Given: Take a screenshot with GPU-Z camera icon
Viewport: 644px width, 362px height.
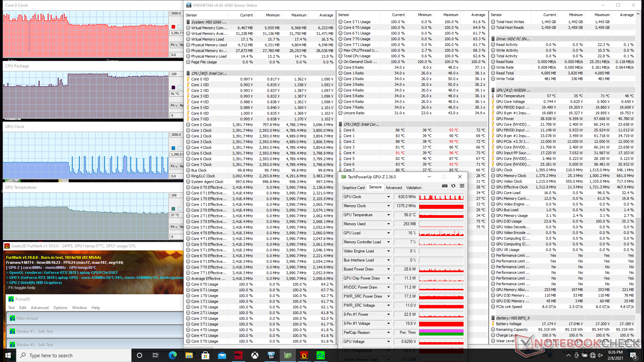Looking at the screenshot, I should pos(445,186).
